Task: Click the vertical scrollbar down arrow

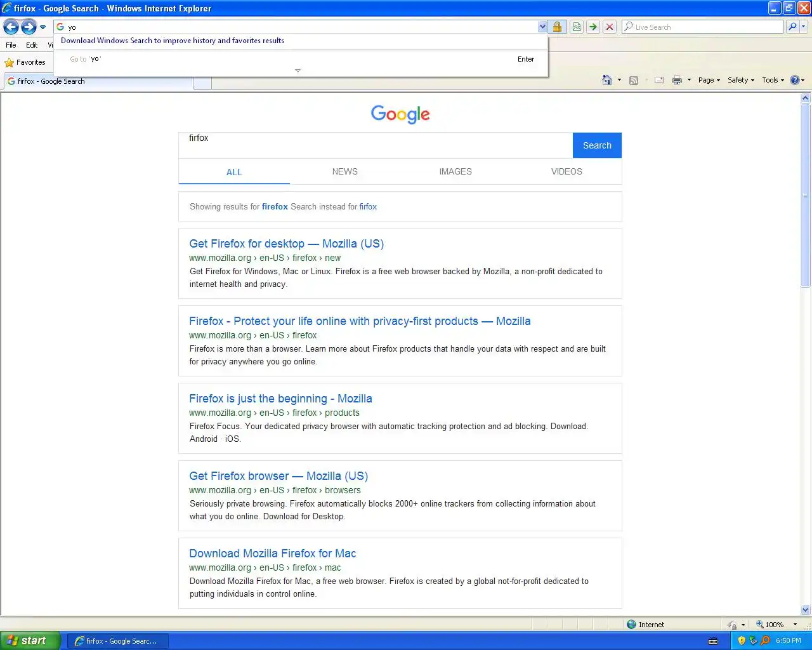Action: tap(806, 609)
